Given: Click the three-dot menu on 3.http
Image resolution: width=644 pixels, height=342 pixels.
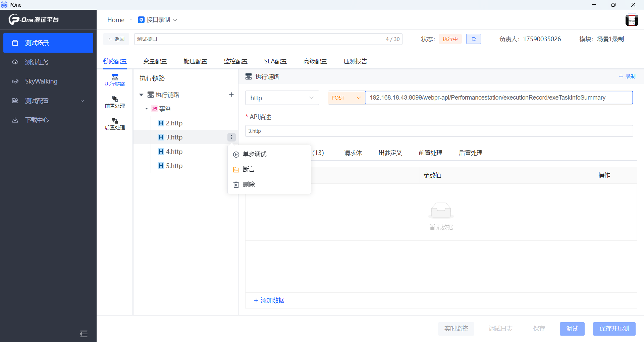Looking at the screenshot, I should click(231, 137).
